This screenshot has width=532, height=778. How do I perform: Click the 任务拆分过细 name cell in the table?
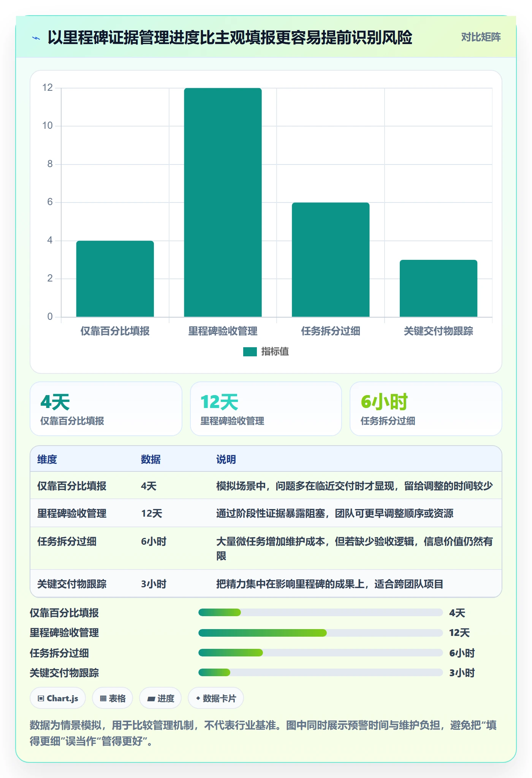tap(67, 541)
